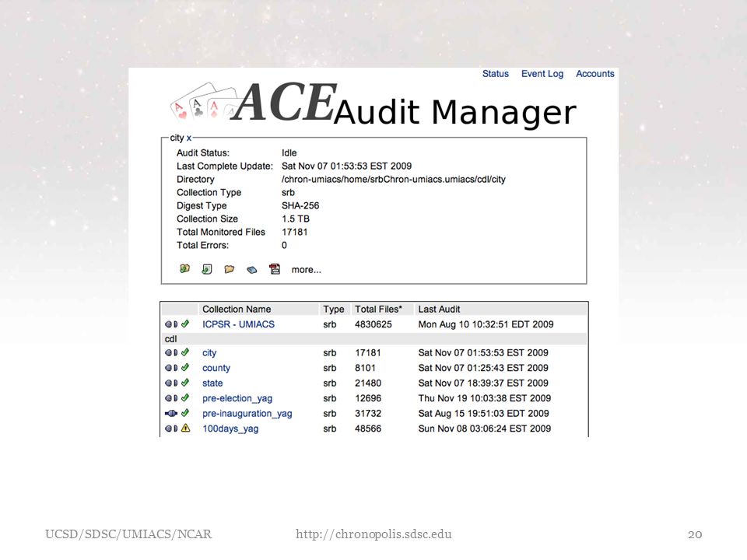Click the http://chronopolis.sdsc.edu footer URL
The width and height of the screenshot is (747, 560).
click(373, 534)
